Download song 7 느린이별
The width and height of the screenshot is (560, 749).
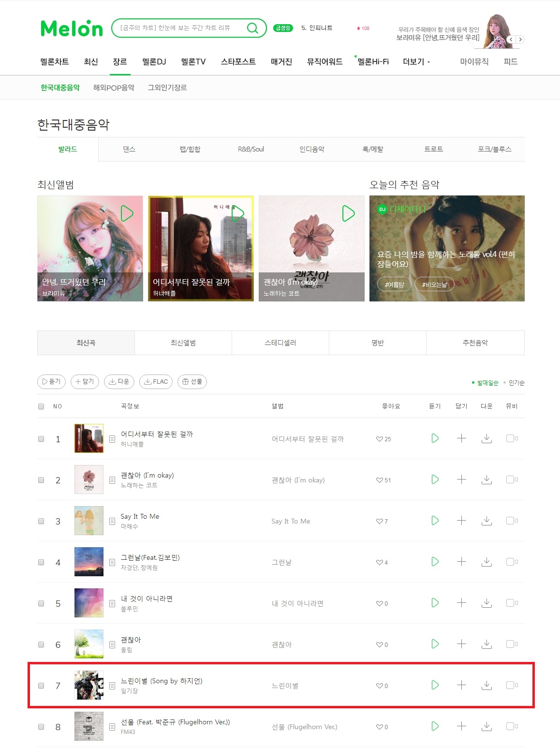(486, 685)
